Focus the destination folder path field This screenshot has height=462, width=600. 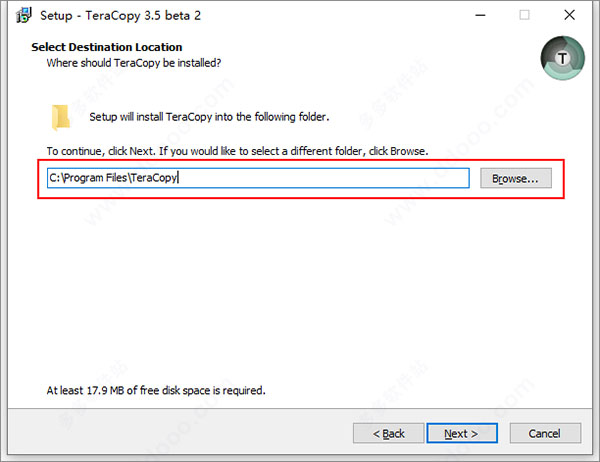[258, 178]
